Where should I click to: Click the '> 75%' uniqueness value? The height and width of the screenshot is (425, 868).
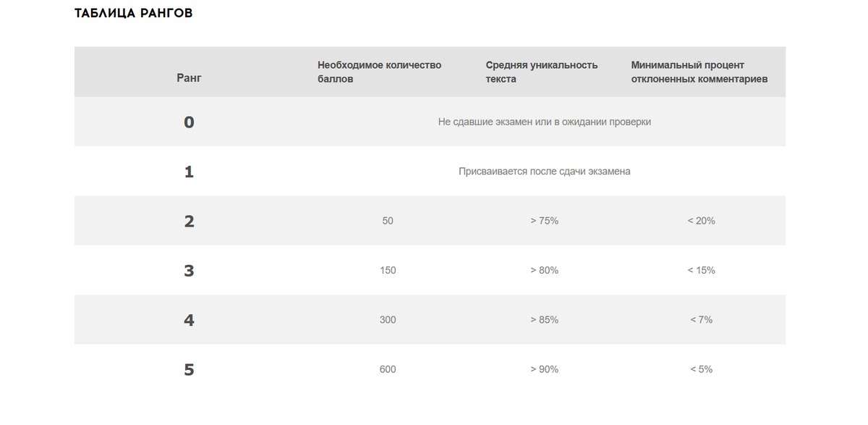point(545,221)
